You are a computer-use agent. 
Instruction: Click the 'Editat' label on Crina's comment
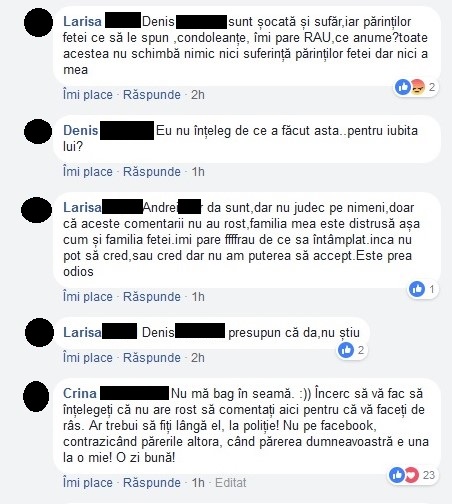pos(231,483)
